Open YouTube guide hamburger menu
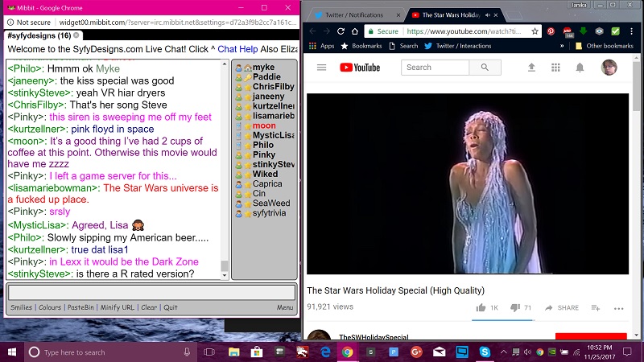This screenshot has height=362, width=644. pyautogui.click(x=321, y=68)
